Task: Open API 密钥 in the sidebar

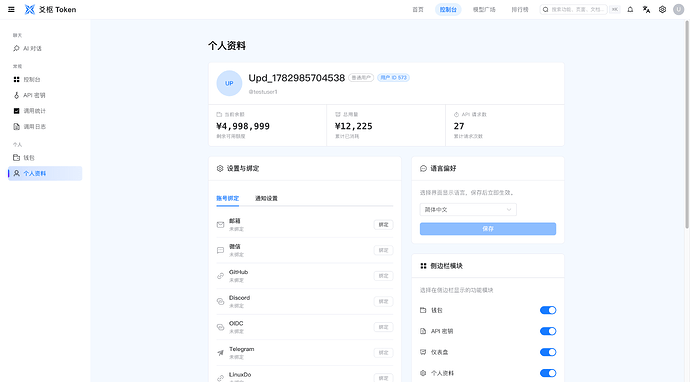Action: point(45,95)
